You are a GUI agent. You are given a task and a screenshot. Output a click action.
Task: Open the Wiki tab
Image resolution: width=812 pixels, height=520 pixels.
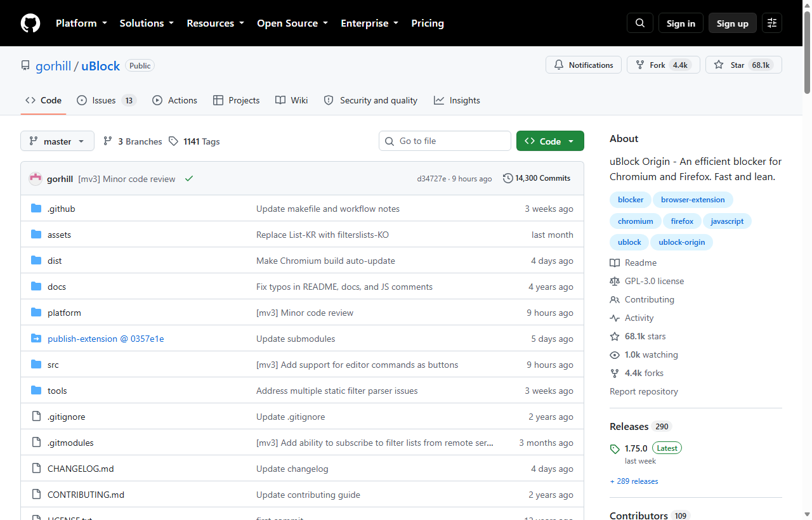[292, 100]
